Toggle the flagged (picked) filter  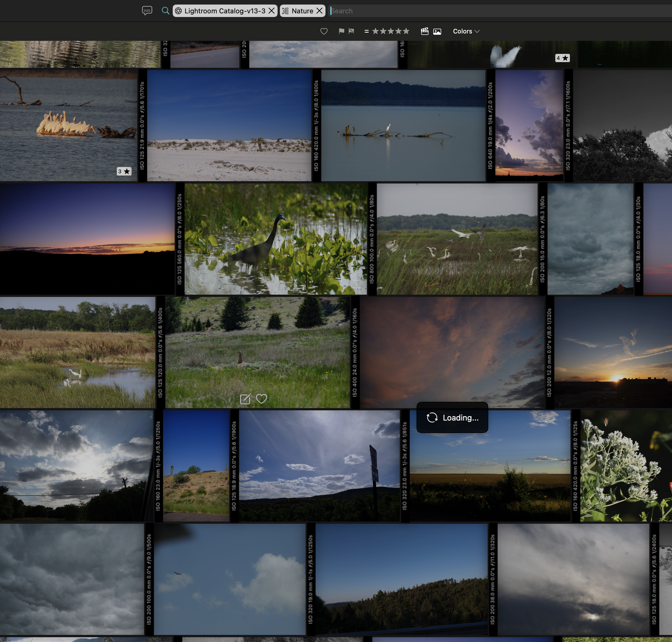(x=341, y=31)
